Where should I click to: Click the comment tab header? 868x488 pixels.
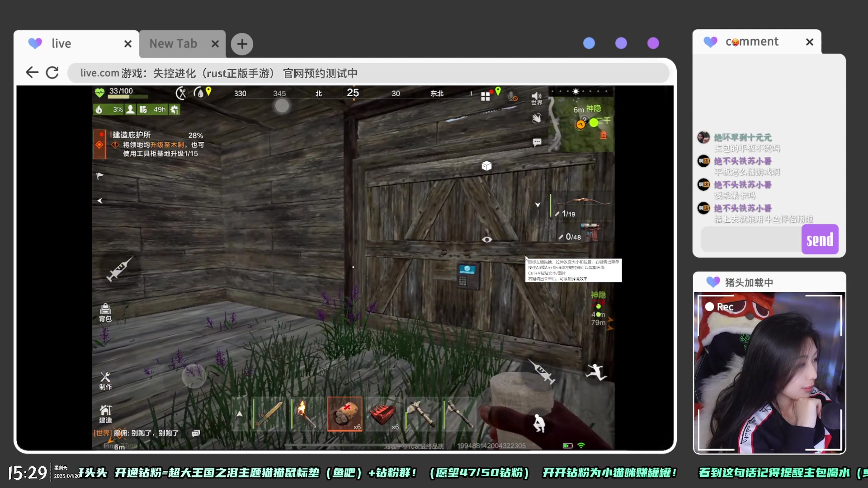(757, 42)
